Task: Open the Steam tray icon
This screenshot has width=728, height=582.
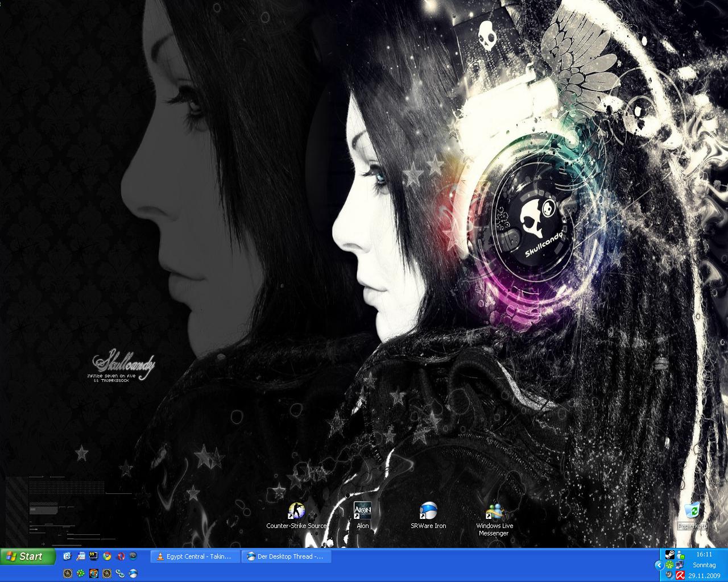Action: point(670,555)
